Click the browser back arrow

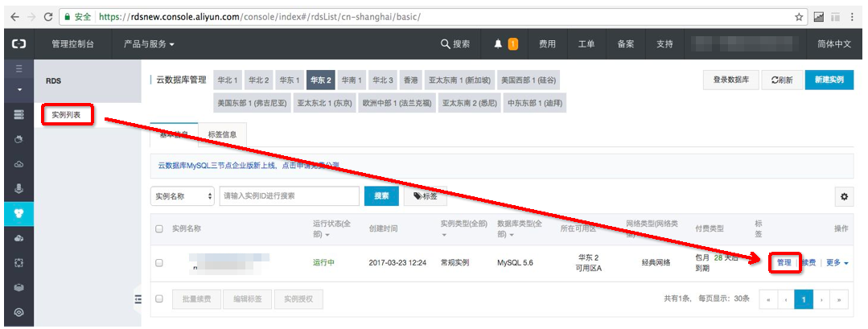click(x=15, y=17)
